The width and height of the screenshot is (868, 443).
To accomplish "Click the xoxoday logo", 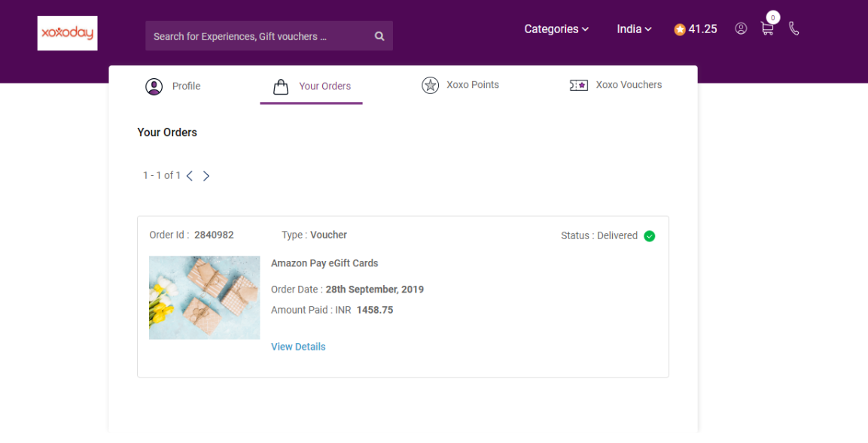I will point(68,33).
